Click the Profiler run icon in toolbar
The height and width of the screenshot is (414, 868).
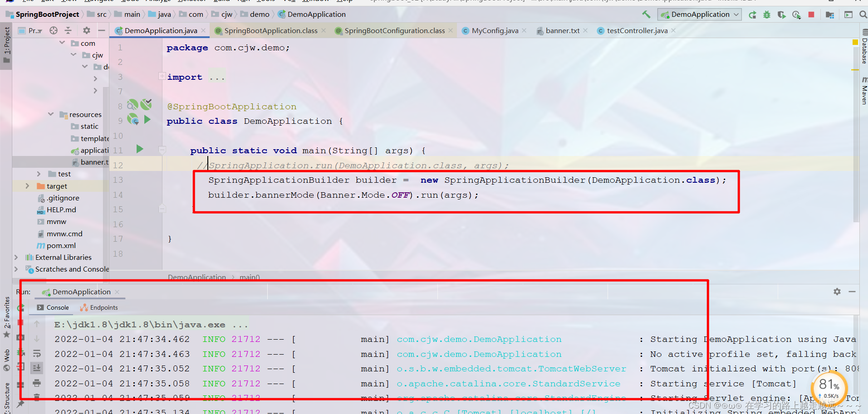click(x=796, y=15)
